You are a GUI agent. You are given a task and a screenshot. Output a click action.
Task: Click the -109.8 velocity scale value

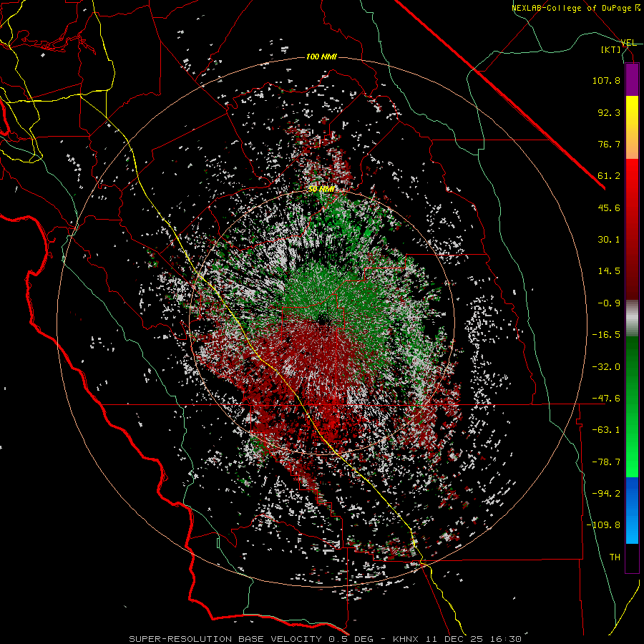(603, 525)
